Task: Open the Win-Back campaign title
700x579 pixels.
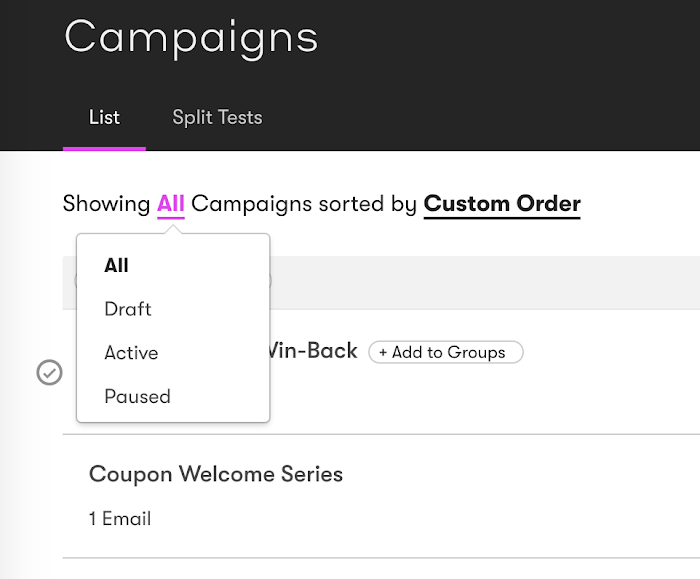Action: [311, 351]
